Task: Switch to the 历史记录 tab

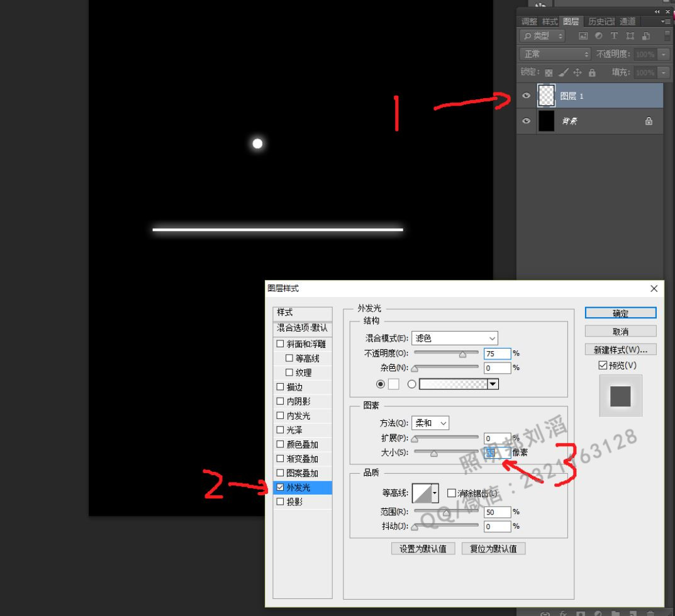Action: tap(601, 21)
